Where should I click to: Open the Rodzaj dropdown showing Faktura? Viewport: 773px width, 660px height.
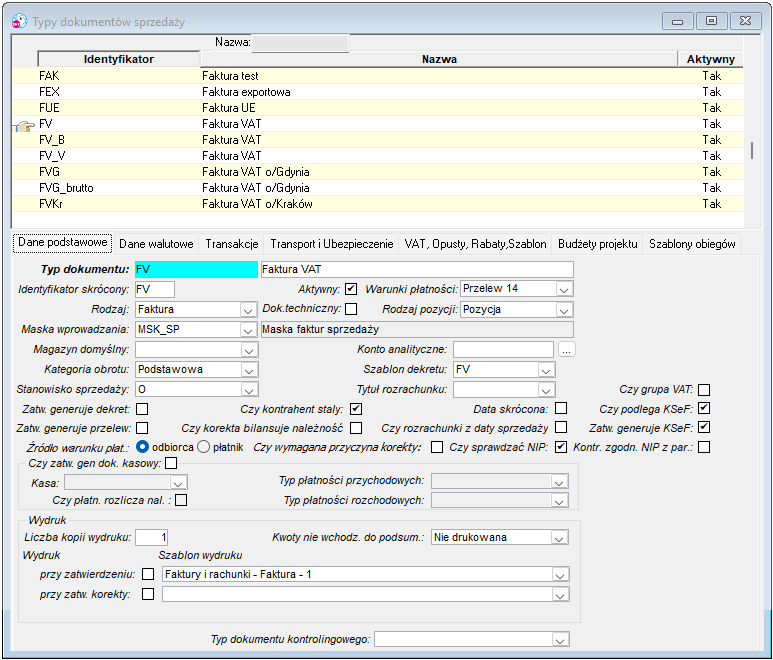point(248,311)
